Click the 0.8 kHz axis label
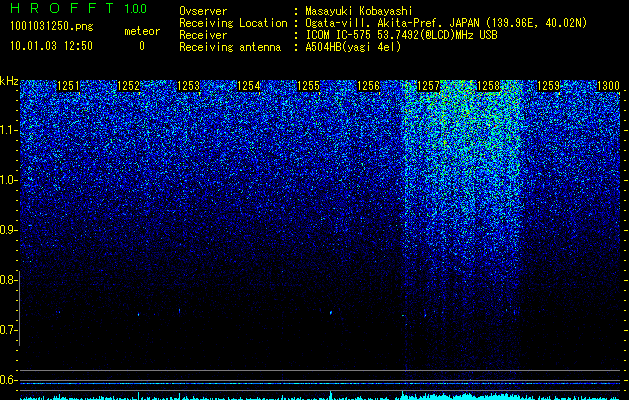 [8, 280]
